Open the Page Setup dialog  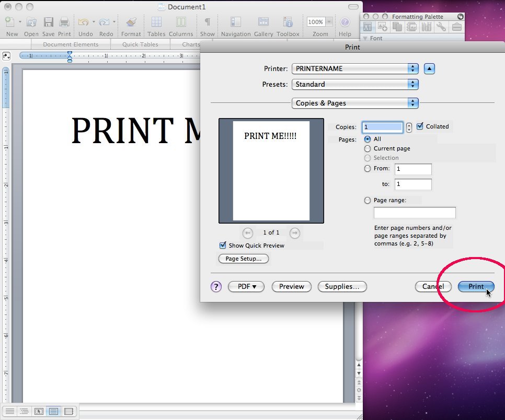[x=243, y=259]
